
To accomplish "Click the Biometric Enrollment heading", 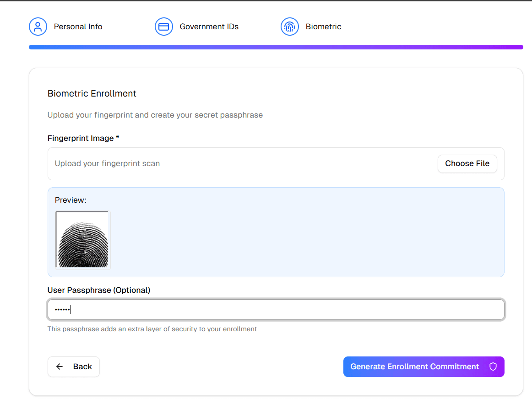I will click(x=92, y=93).
